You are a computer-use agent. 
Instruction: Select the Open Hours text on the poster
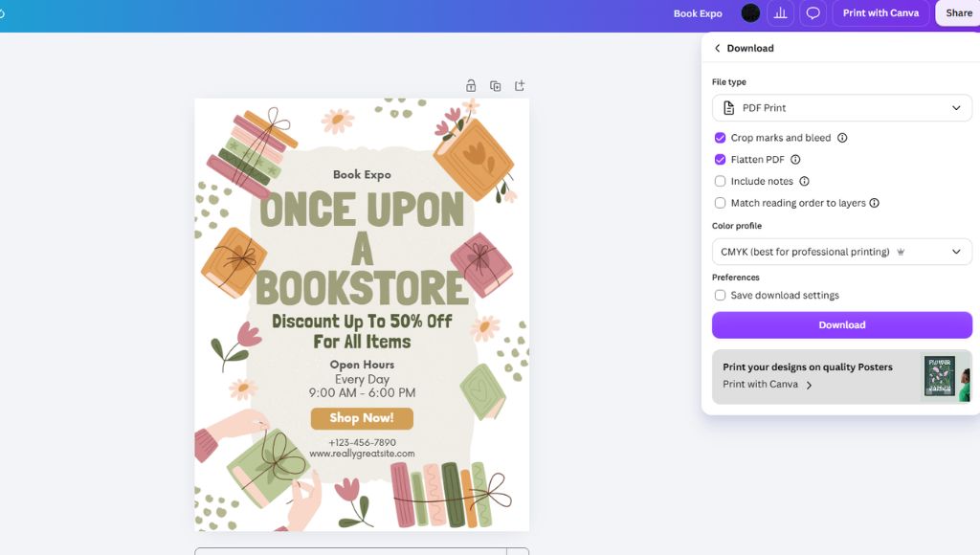pos(362,365)
